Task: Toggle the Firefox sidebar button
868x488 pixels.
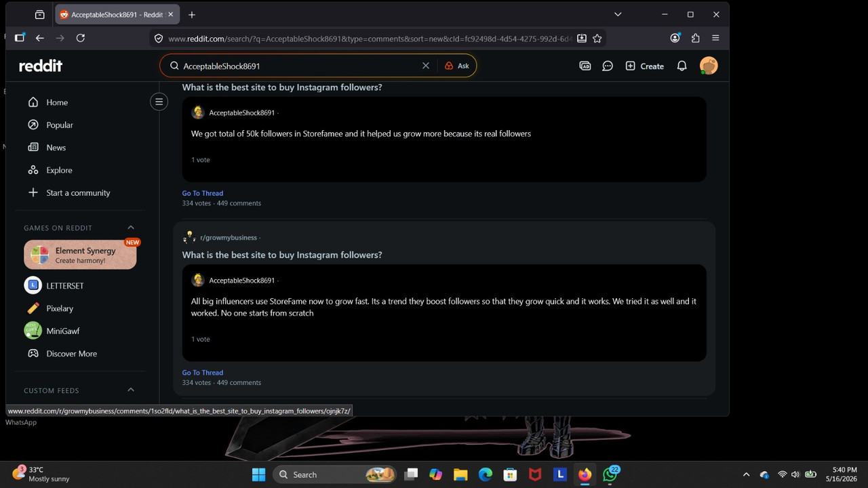Action: coord(19,38)
